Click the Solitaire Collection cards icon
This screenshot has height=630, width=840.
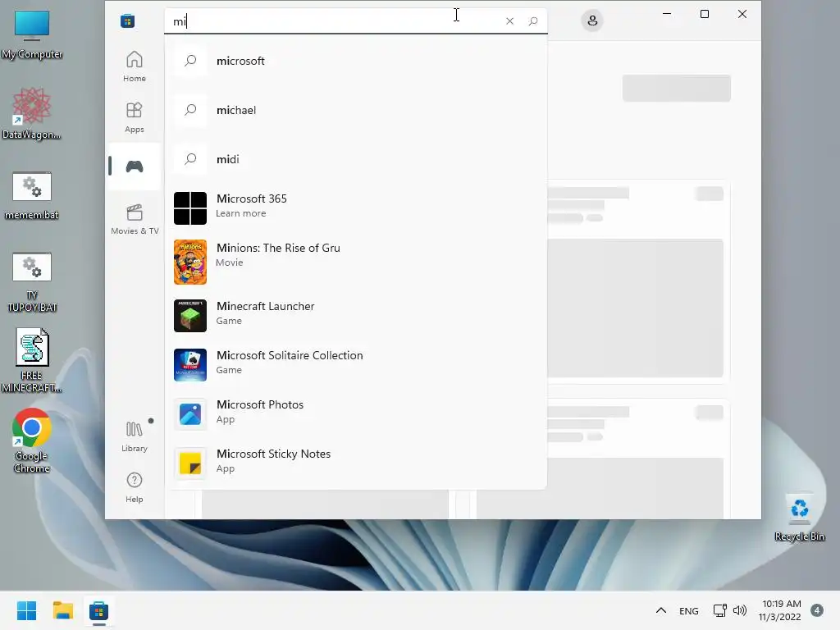coord(190,365)
